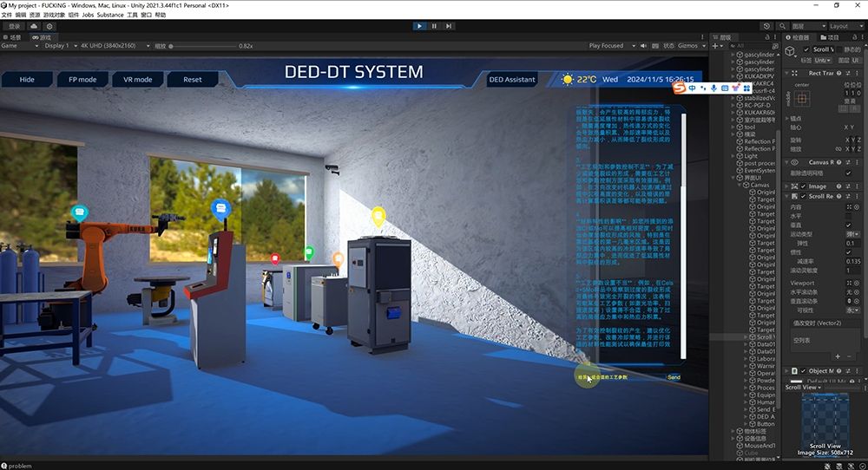This screenshot has height=470, width=868.
Task: Click the search magnifier icon in toolbar
Action: 781,26
